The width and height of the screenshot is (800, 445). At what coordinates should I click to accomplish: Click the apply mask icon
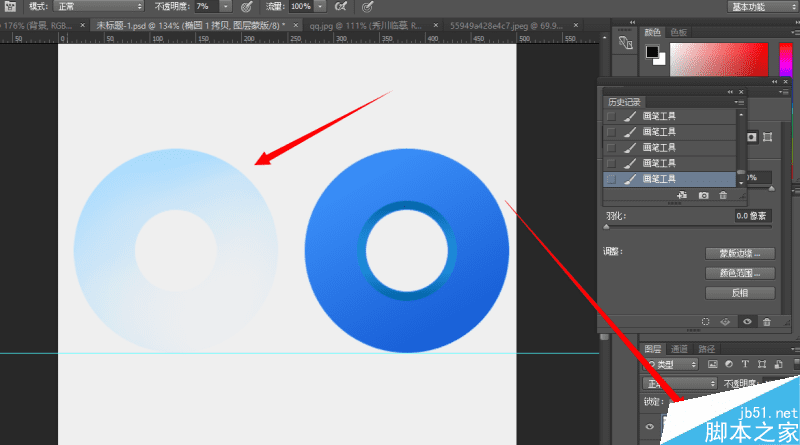[725, 321]
